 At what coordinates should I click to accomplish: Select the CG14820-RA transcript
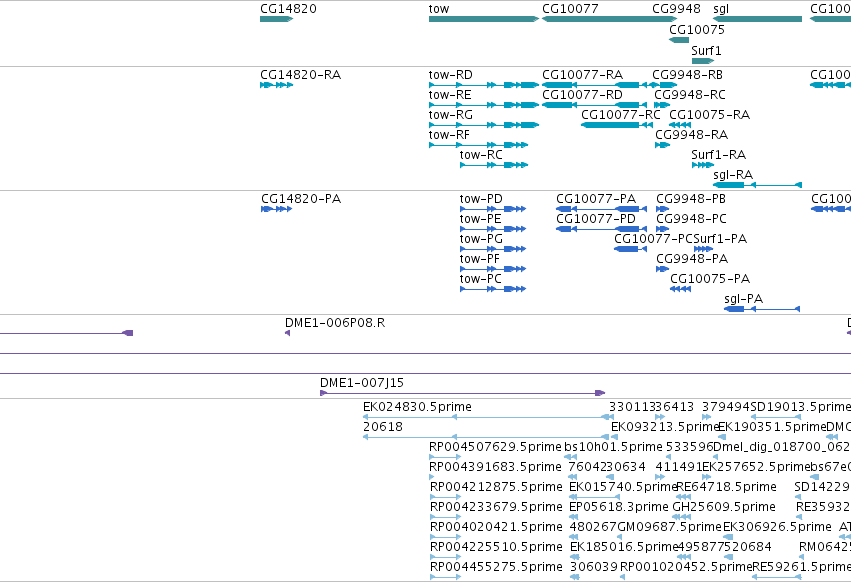click(x=276, y=85)
